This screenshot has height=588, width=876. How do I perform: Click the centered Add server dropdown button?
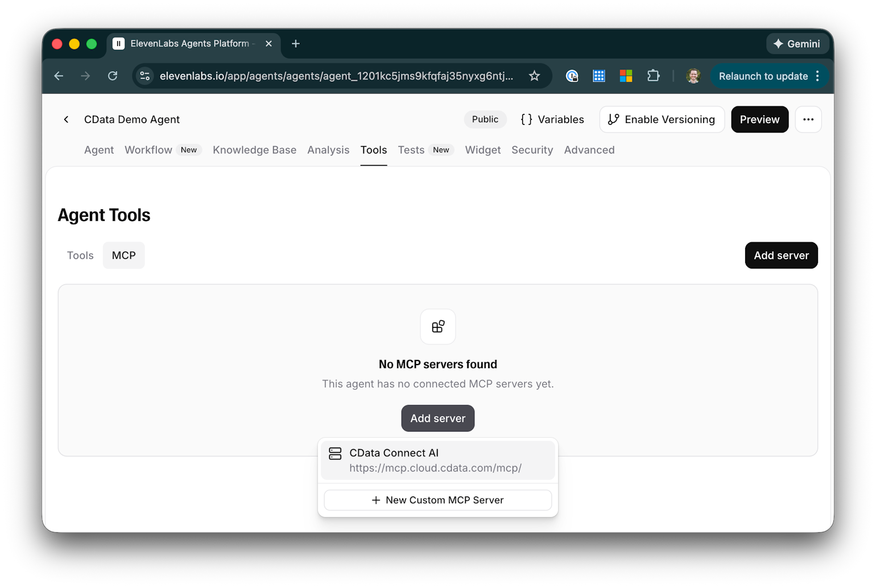point(437,419)
